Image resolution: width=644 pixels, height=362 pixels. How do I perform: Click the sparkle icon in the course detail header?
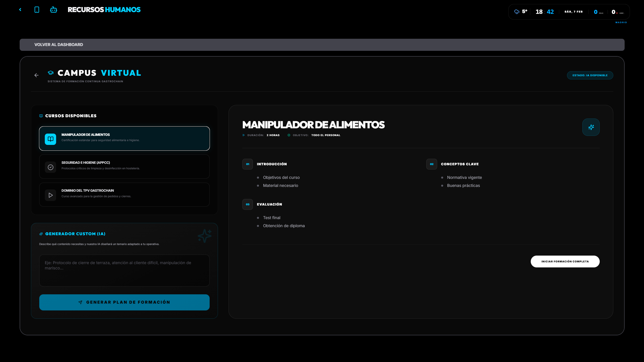[591, 127]
